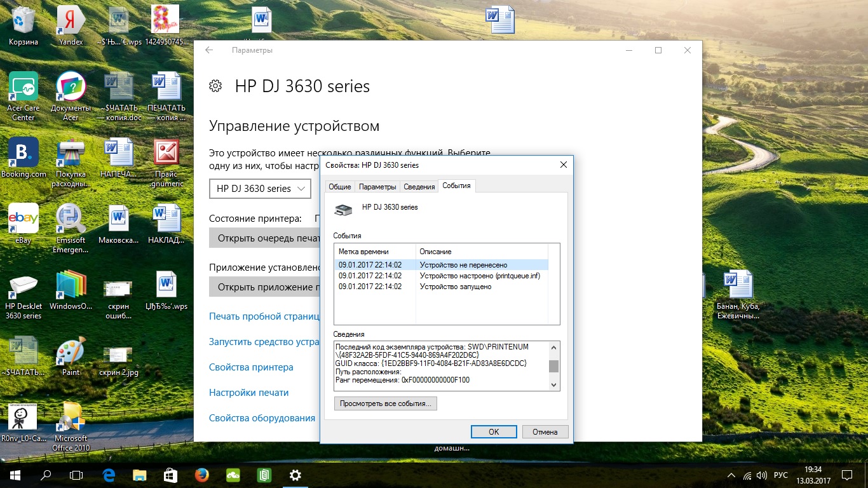The width and height of the screenshot is (868, 488).
Task: Select the HP DeskJet 3630 series shortcut
Action: (x=24, y=295)
